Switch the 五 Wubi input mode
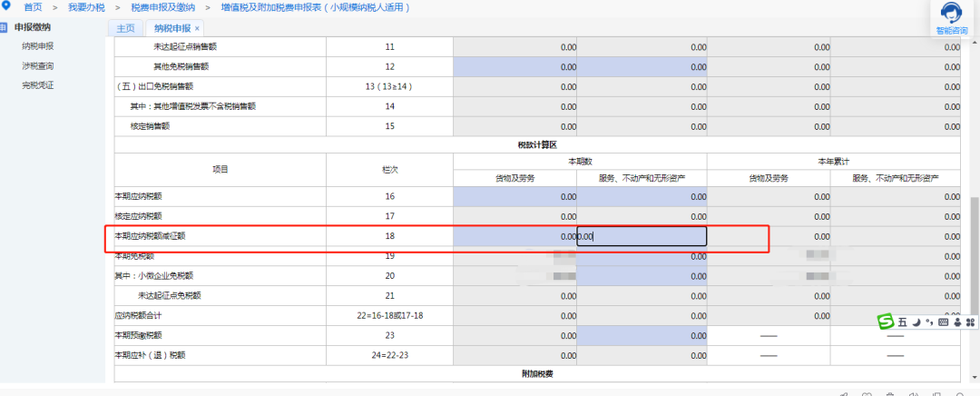980x396 pixels. point(902,322)
